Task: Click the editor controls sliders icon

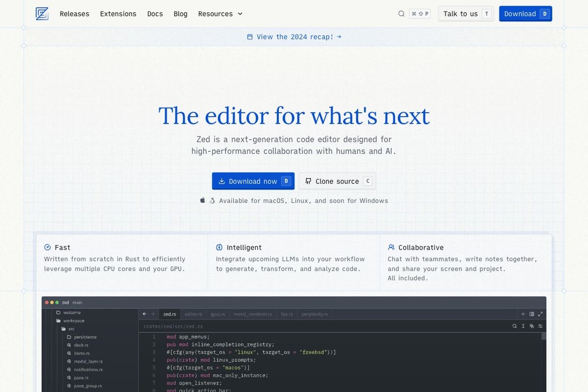Action: 541,326
